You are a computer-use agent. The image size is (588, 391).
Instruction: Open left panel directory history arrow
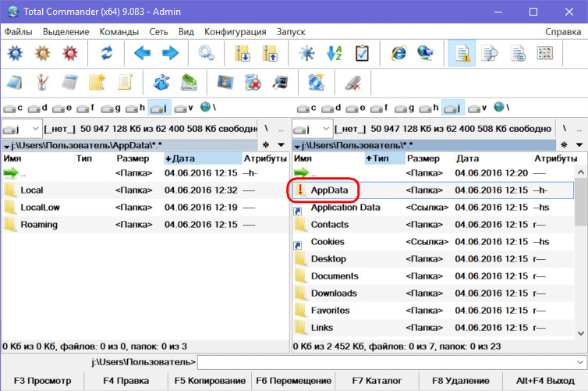tap(281, 145)
